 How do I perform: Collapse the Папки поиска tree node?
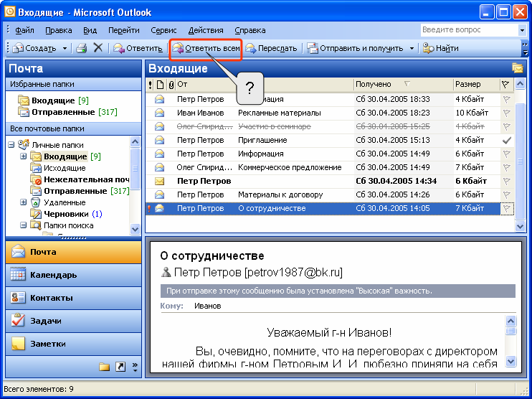coord(23,225)
